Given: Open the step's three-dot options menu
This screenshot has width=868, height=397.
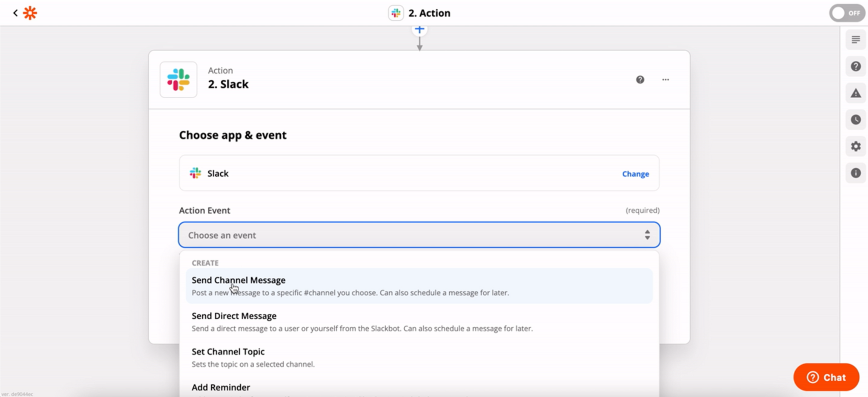Looking at the screenshot, I should 665,80.
